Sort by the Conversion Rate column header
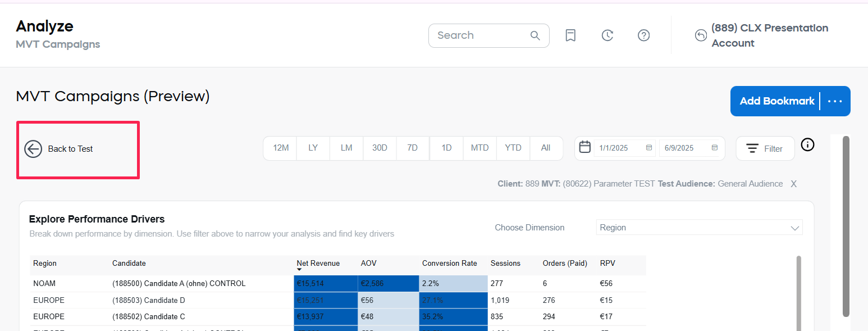 pos(450,263)
